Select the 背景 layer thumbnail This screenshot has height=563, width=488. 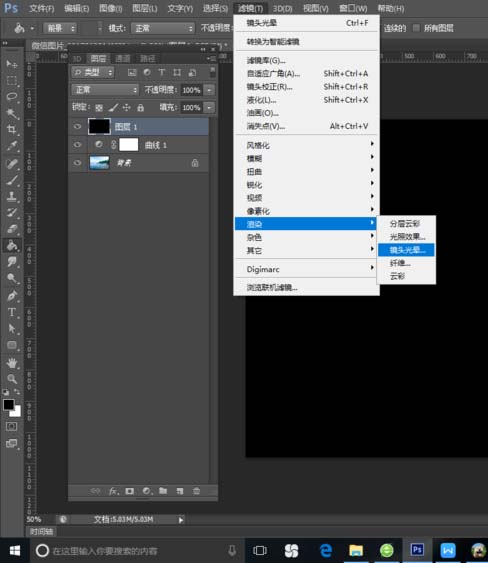tap(99, 163)
